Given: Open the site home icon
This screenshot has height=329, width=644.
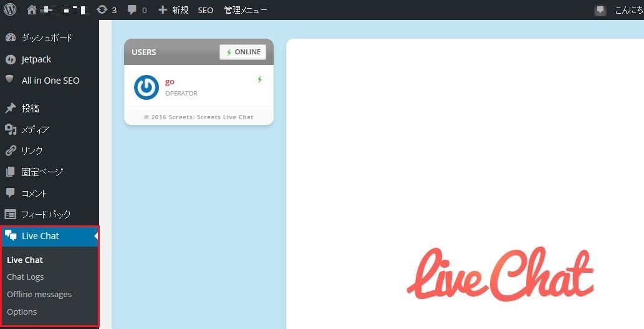Looking at the screenshot, I should (32, 10).
